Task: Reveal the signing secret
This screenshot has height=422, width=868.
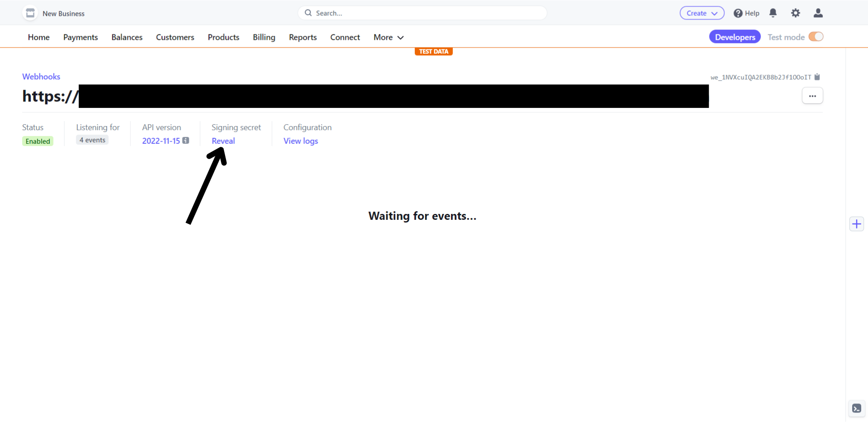Action: pyautogui.click(x=223, y=141)
